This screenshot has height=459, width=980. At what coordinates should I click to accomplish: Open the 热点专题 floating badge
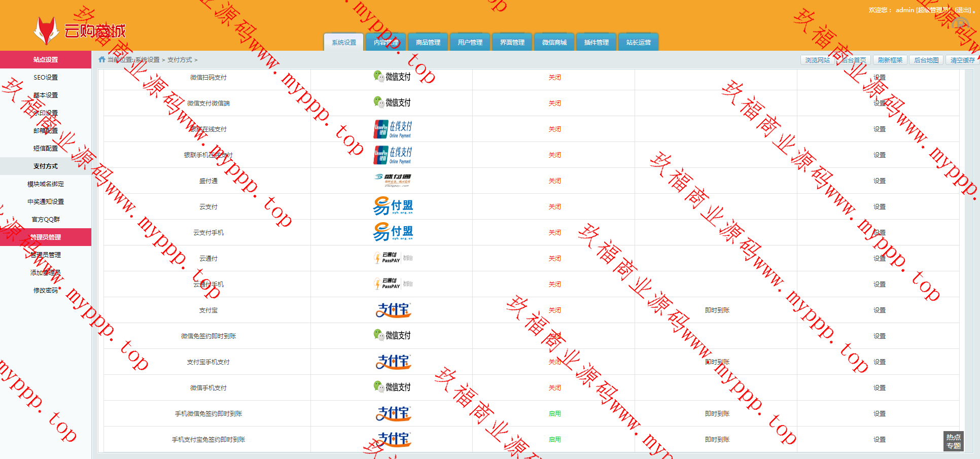(953, 441)
